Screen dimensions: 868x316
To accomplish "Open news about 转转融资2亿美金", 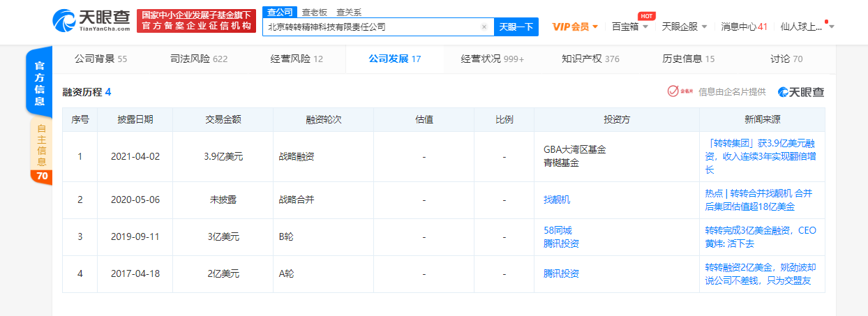I will click(x=761, y=274).
